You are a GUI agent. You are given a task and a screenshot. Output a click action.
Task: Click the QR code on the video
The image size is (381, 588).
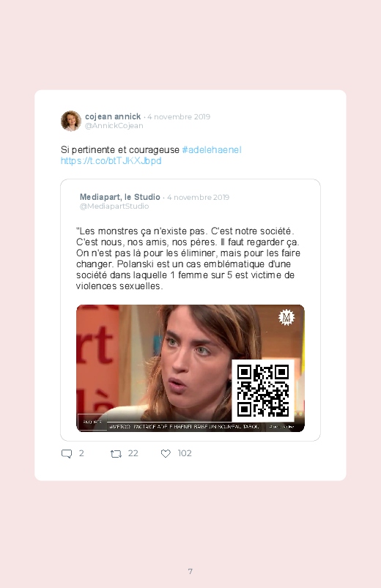coord(263,390)
